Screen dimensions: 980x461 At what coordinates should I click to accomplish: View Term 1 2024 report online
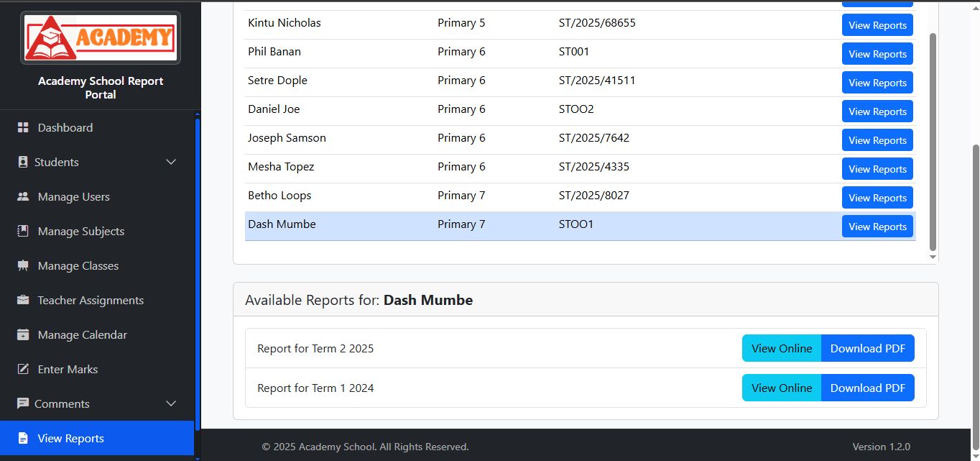tap(781, 388)
